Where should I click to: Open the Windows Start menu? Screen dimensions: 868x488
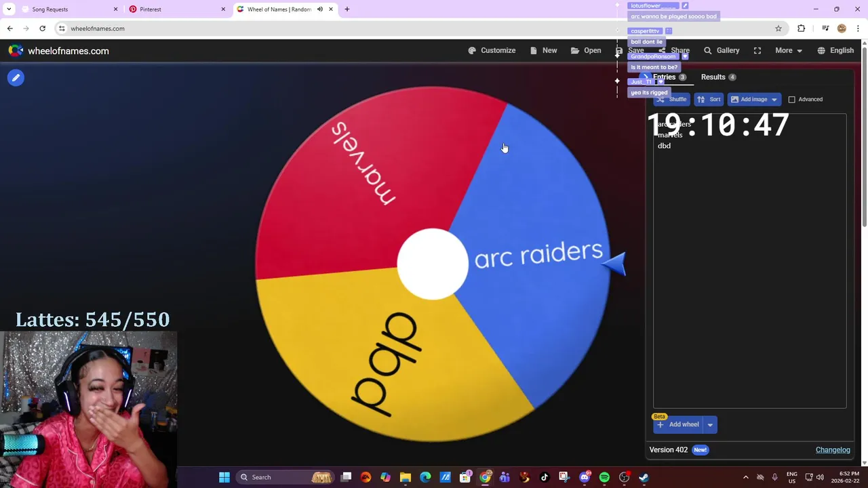pyautogui.click(x=224, y=477)
